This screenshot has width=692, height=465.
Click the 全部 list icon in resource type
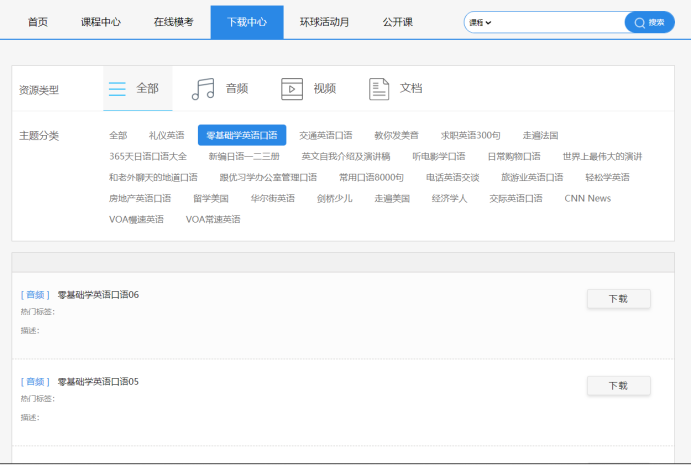click(117, 89)
